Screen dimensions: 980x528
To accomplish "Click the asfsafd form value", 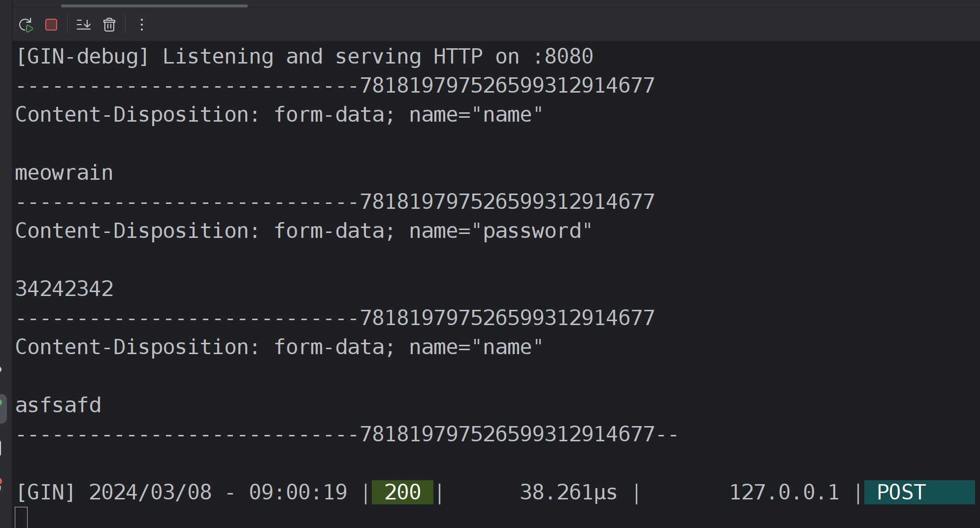I will [58, 405].
